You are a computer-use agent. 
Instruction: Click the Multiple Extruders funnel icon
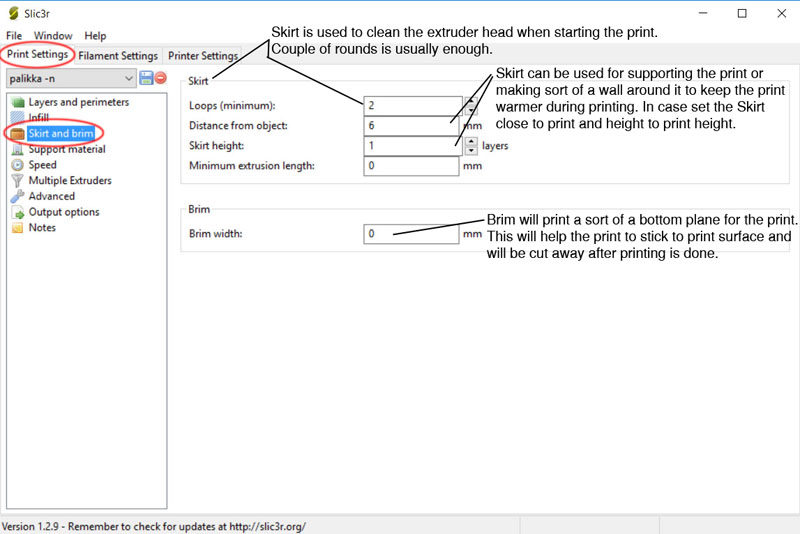(18, 181)
